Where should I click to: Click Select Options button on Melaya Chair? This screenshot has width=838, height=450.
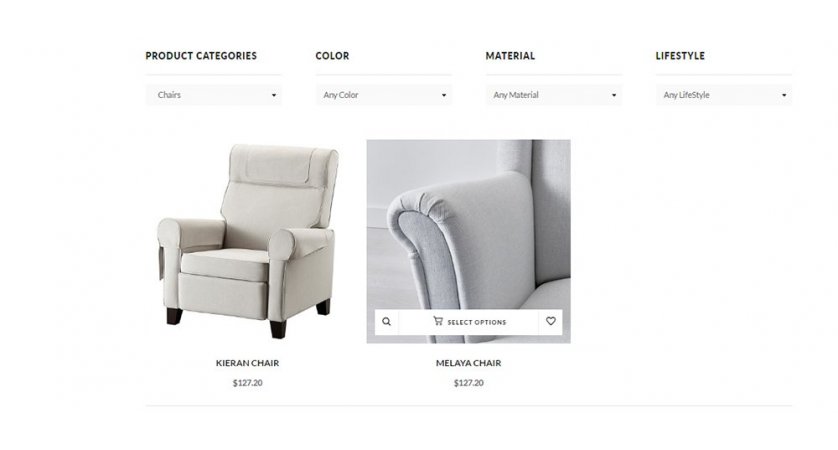469,322
